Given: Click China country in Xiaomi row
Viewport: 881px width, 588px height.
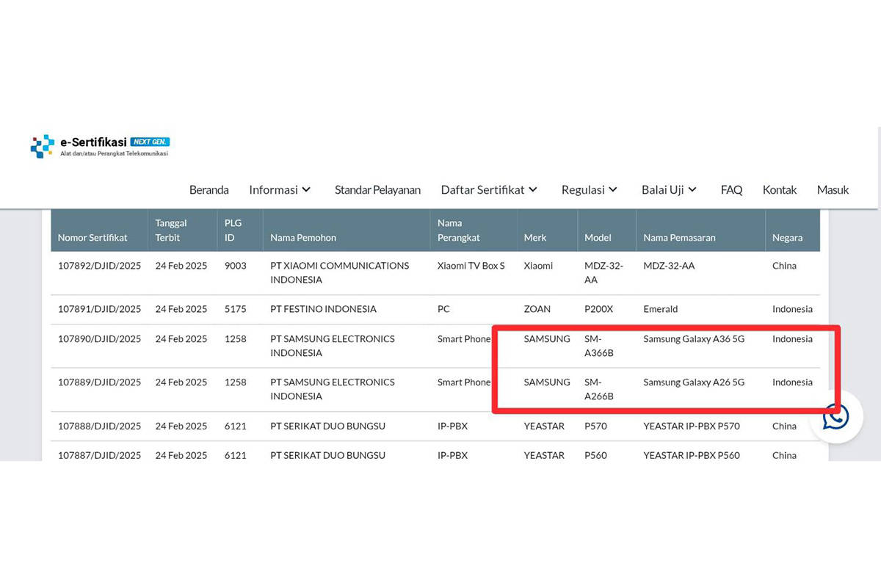Looking at the screenshot, I should coord(784,266).
